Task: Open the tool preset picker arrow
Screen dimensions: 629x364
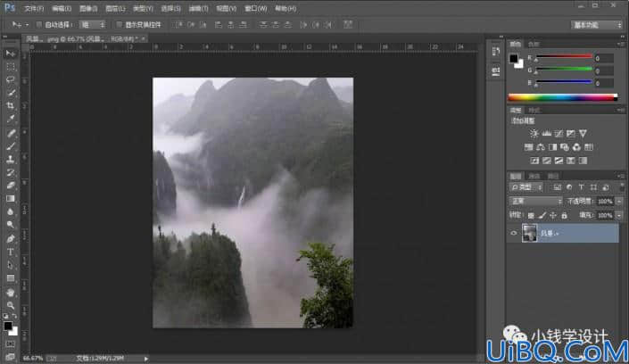Action: (x=27, y=25)
